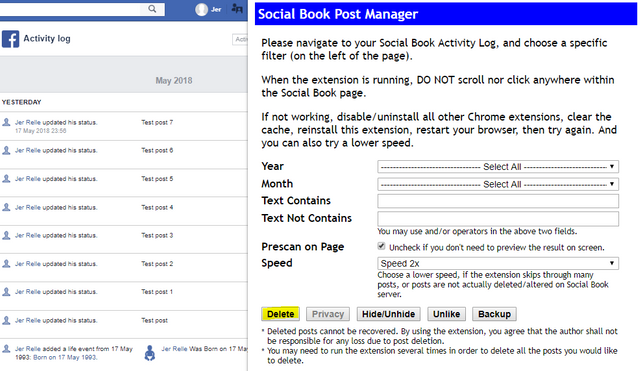640x371 pixels.
Task: Click the Privacy button
Action: 328,314
